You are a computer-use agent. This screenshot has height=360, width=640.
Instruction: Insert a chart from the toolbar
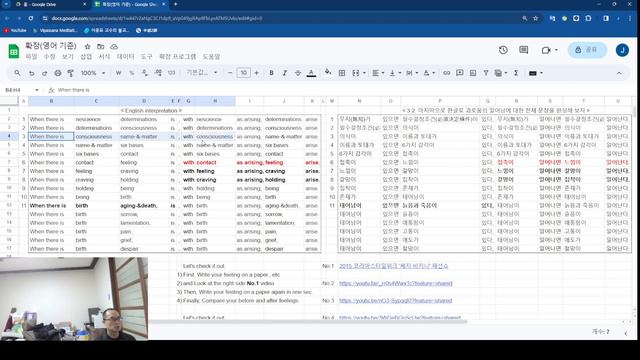[x=473, y=73]
